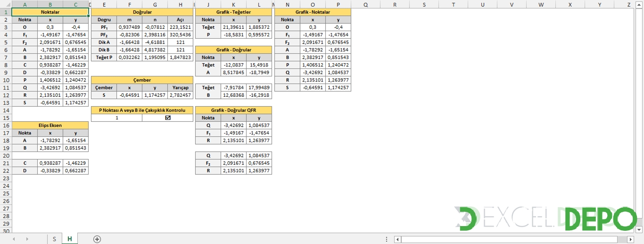Select column Q header
The image size is (644, 244).
click(366, 4)
